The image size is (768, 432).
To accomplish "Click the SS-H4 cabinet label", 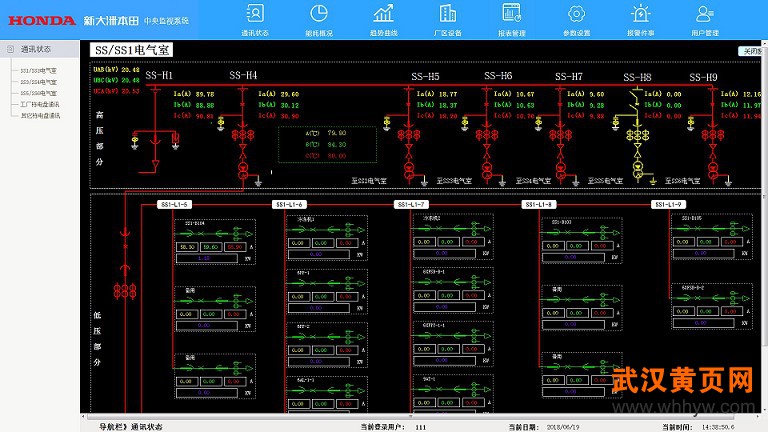I will click(x=243, y=75).
